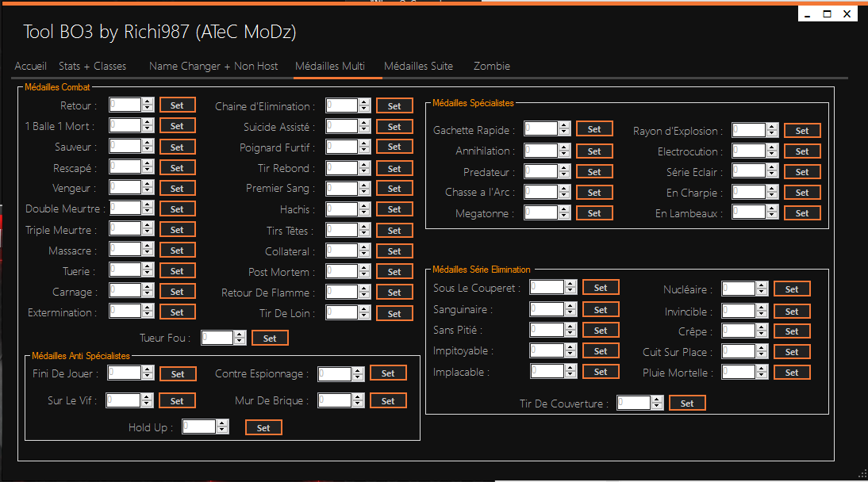Focus the Invincible number field
Image resolution: width=868 pixels, height=482 pixels.
tap(739, 311)
